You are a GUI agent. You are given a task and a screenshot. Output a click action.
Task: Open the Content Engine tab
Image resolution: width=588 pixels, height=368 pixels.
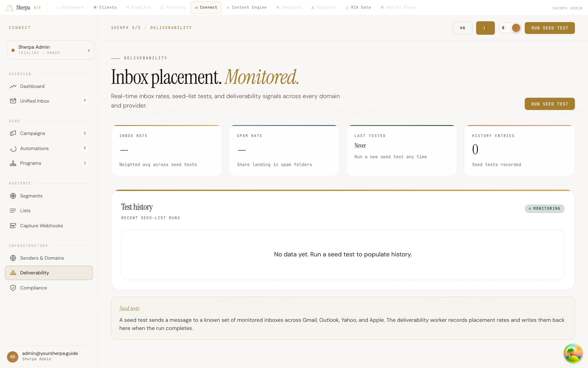point(247,7)
